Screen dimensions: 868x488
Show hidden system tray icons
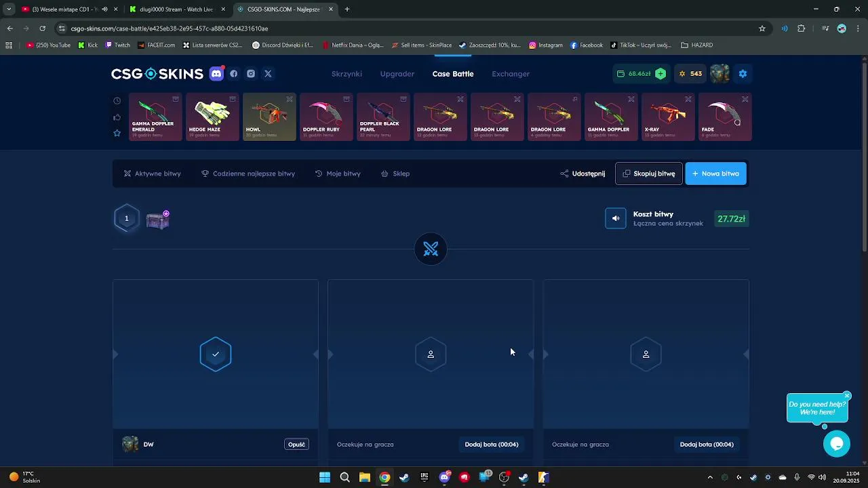(710, 477)
